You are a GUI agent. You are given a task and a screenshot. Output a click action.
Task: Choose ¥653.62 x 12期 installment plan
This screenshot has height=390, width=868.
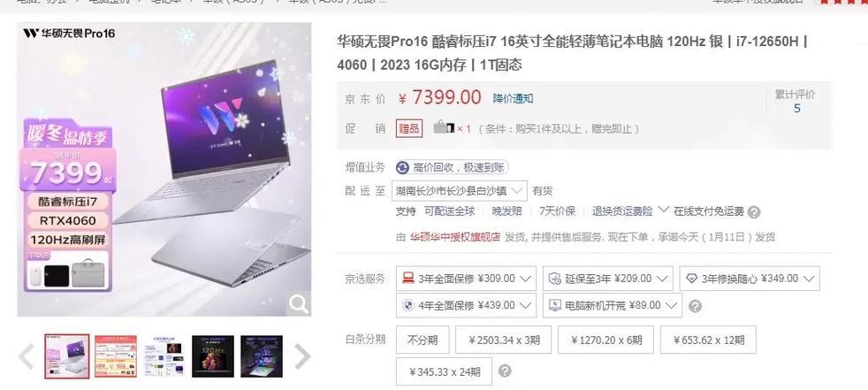point(708,340)
